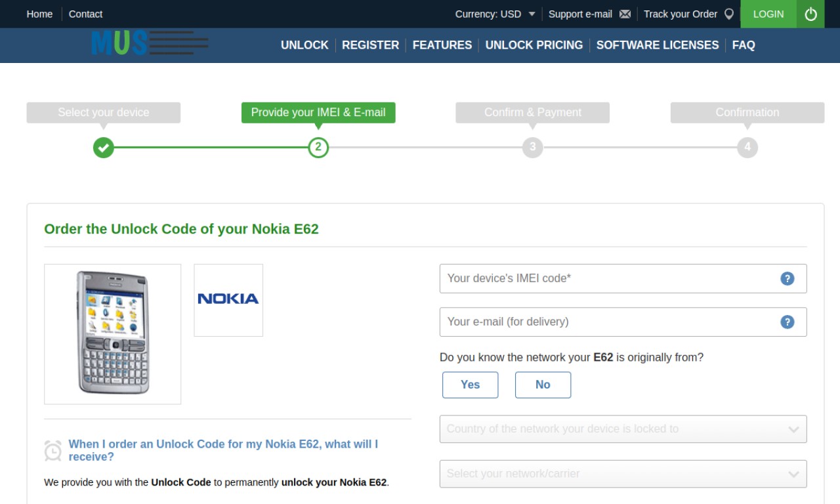Click the network origin question text
The height and width of the screenshot is (504, 840).
(572, 358)
